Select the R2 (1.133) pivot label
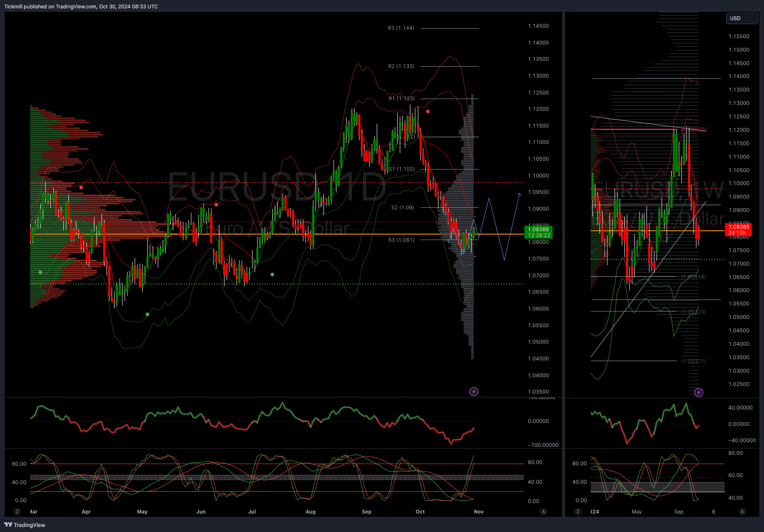Image resolution: width=764 pixels, height=532 pixels. tap(401, 66)
